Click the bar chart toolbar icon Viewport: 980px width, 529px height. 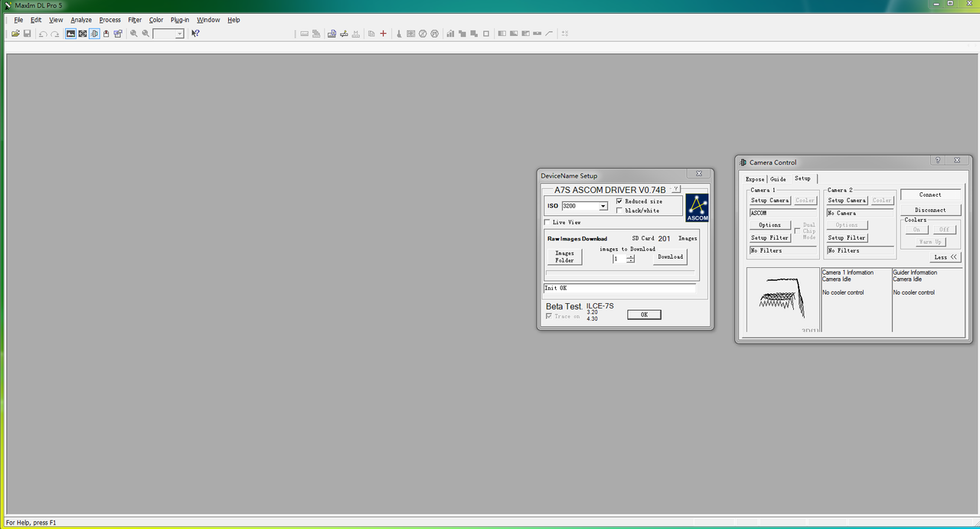451,34
